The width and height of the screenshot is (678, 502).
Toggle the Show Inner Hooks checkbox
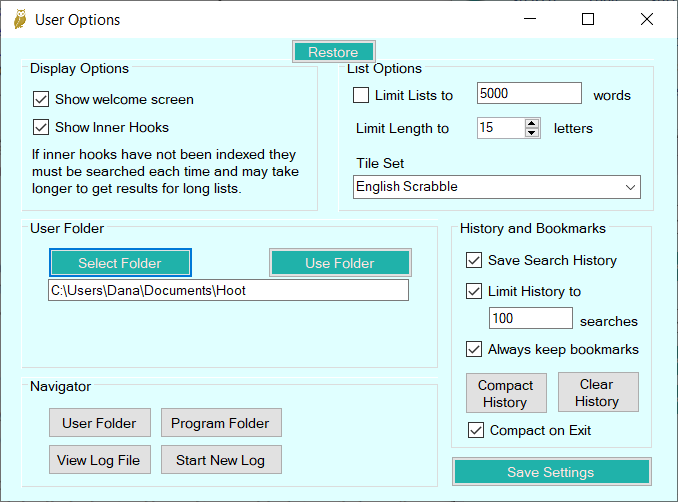[x=41, y=127]
